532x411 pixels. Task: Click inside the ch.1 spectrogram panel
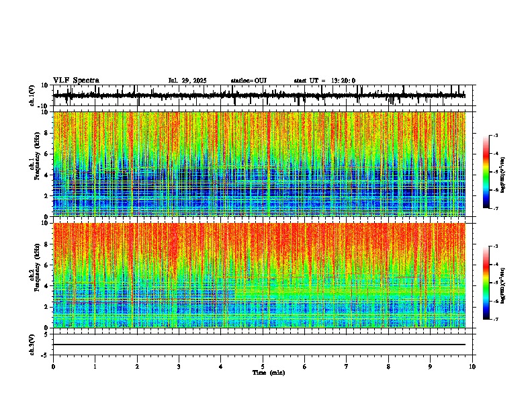[x=259, y=164]
